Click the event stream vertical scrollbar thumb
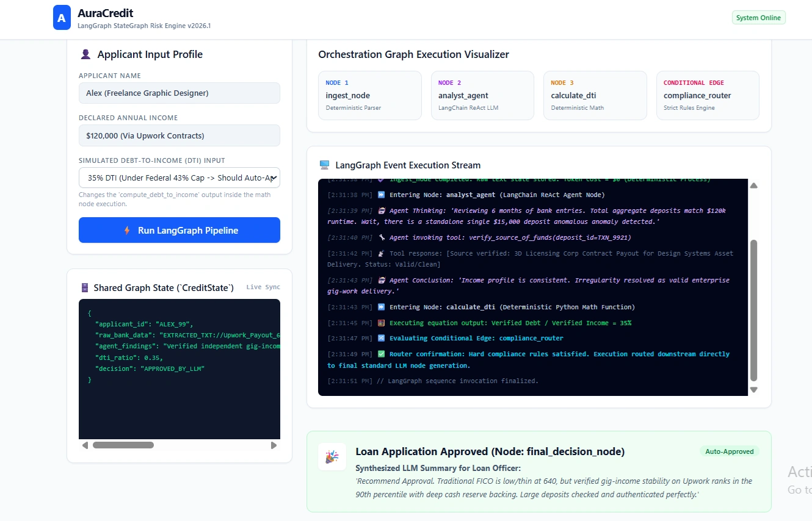The width and height of the screenshot is (812, 521). (x=753, y=311)
